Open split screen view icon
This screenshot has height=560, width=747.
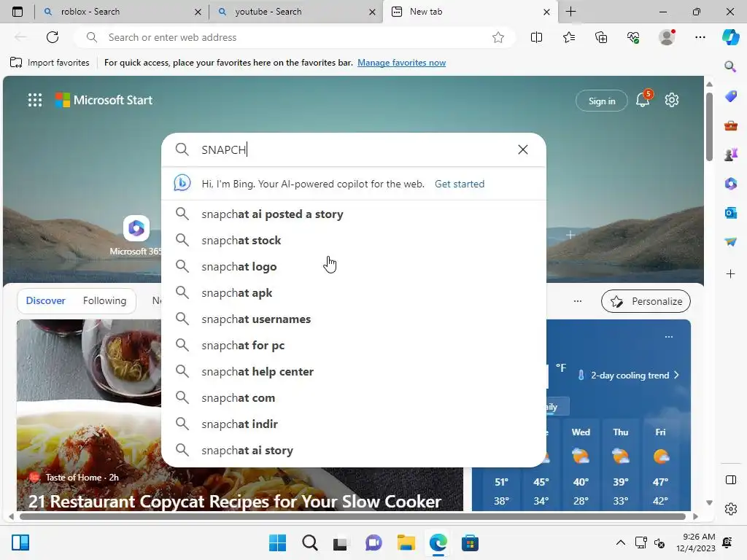pos(536,37)
